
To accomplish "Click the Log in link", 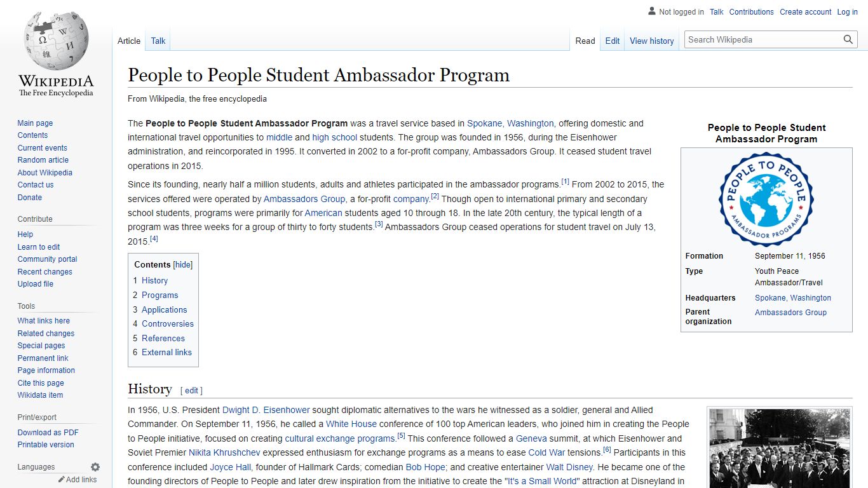I will 848,12.
